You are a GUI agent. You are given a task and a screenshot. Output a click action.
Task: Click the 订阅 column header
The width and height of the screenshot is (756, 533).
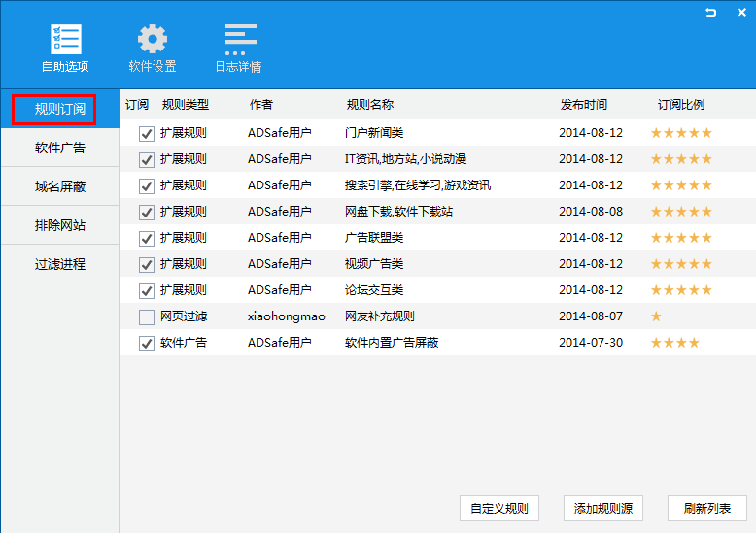pos(137,105)
